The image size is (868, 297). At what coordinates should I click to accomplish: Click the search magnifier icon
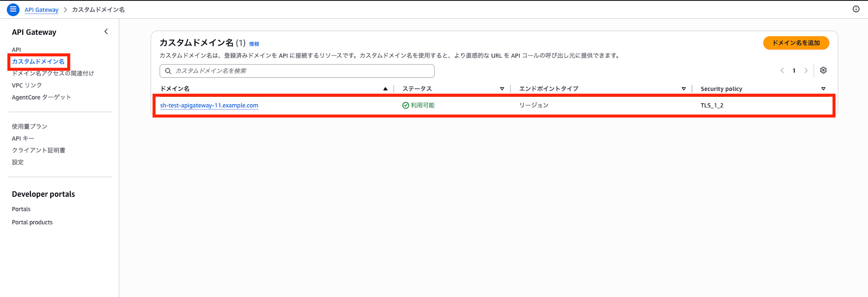(168, 71)
